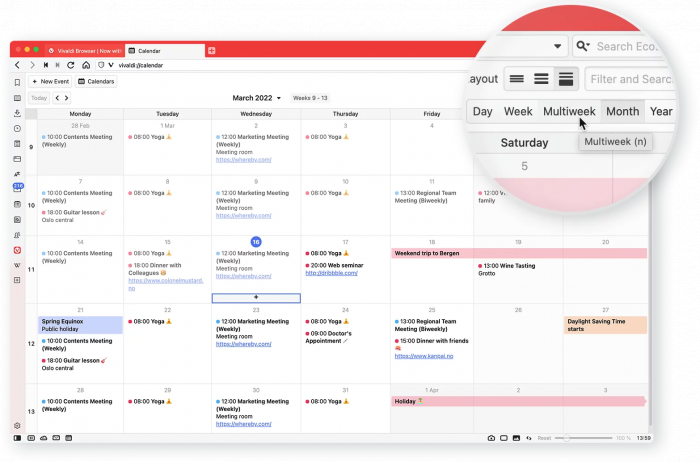Screen dimensions: 700x462
Task: Open tab tiling options in status bar
Action: tap(504, 438)
